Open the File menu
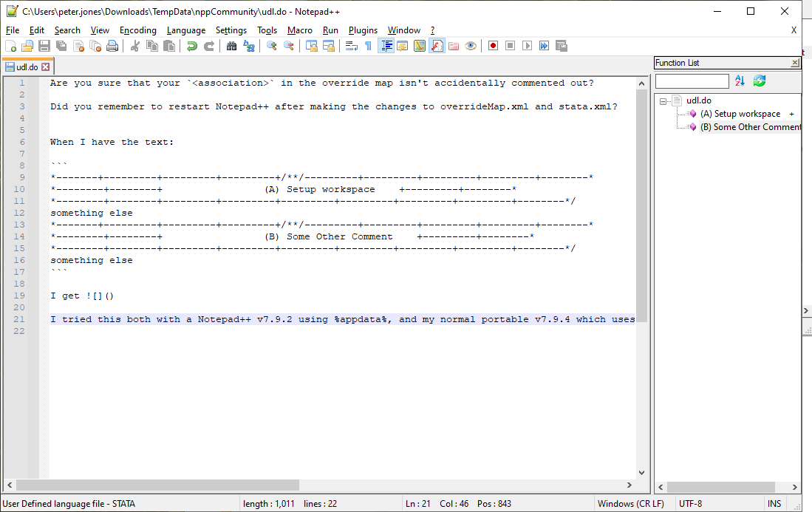The width and height of the screenshot is (812, 512). tap(13, 30)
